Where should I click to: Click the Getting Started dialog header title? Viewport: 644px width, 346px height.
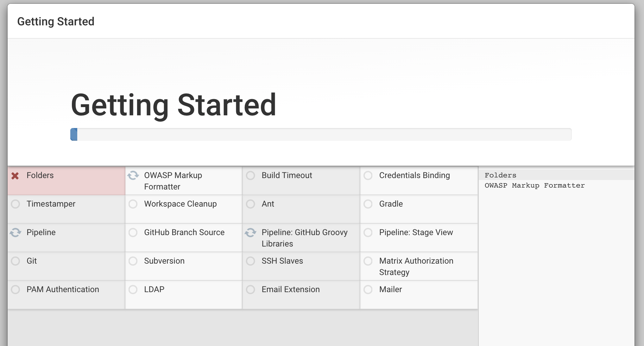coord(56,22)
